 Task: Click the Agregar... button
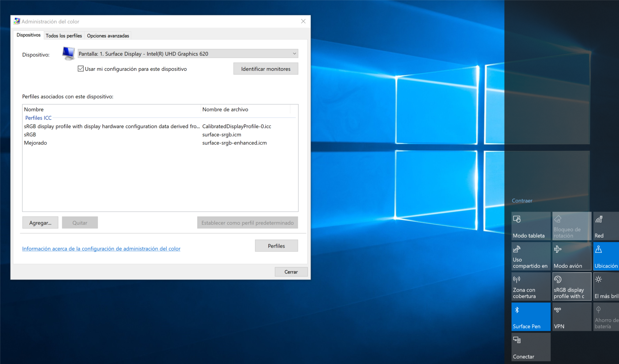[40, 223]
